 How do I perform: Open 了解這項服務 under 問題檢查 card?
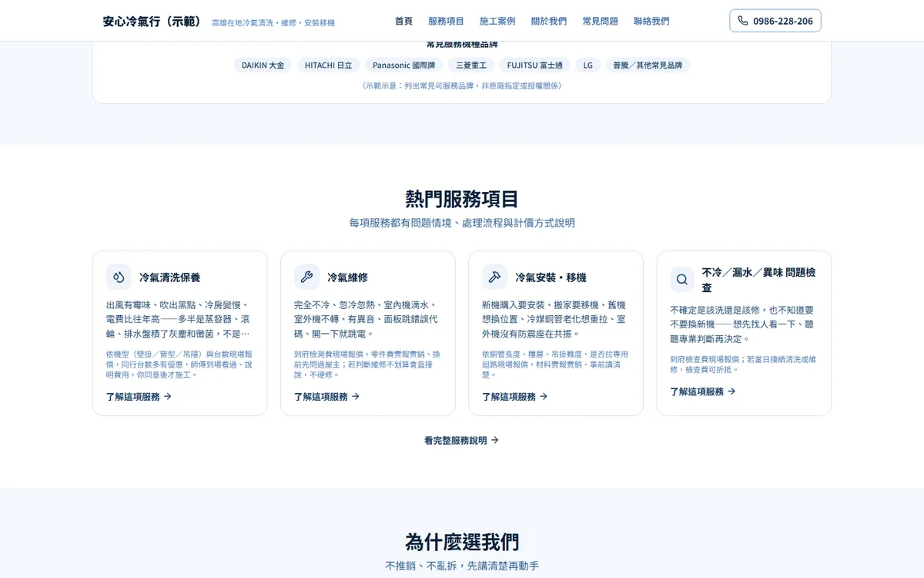[x=703, y=391]
